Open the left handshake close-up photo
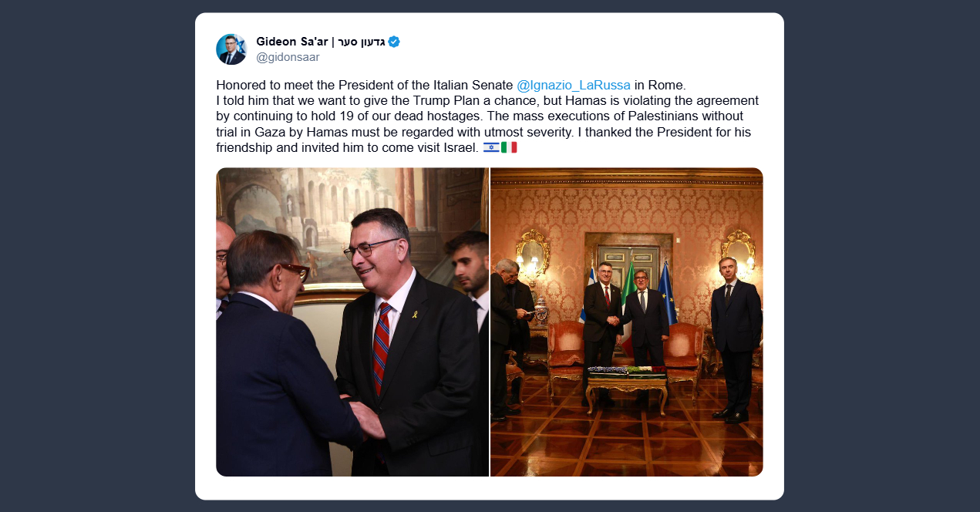 (x=352, y=322)
